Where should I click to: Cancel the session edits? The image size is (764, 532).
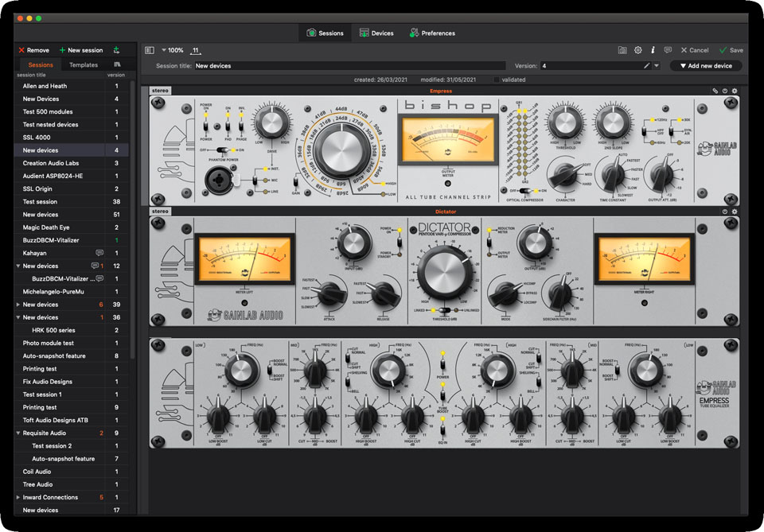point(695,50)
